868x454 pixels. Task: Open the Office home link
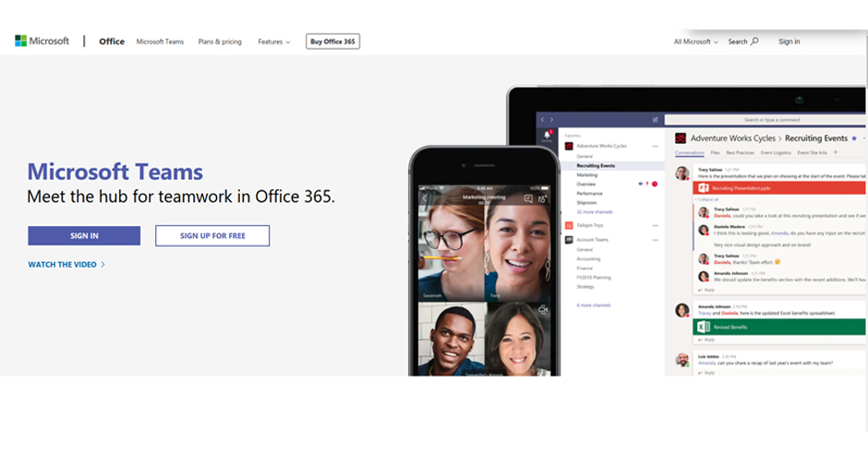pos(111,42)
